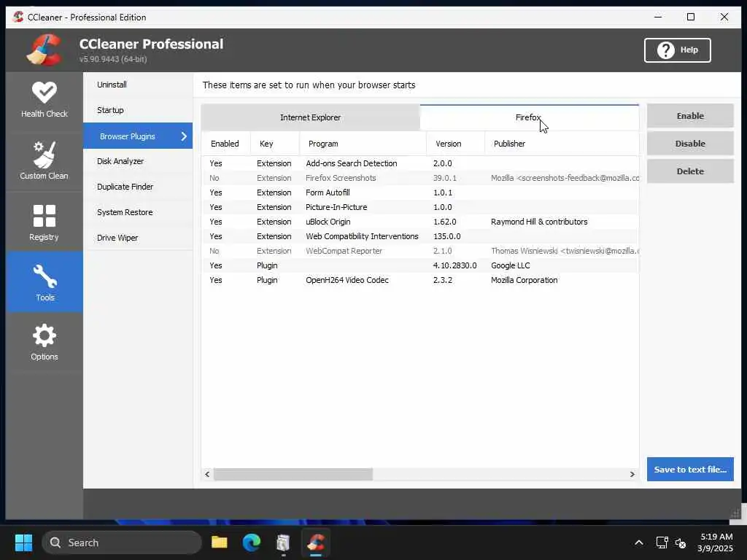Sort by the Publisher column header
Image resolution: width=747 pixels, height=560 pixels.
(x=562, y=144)
